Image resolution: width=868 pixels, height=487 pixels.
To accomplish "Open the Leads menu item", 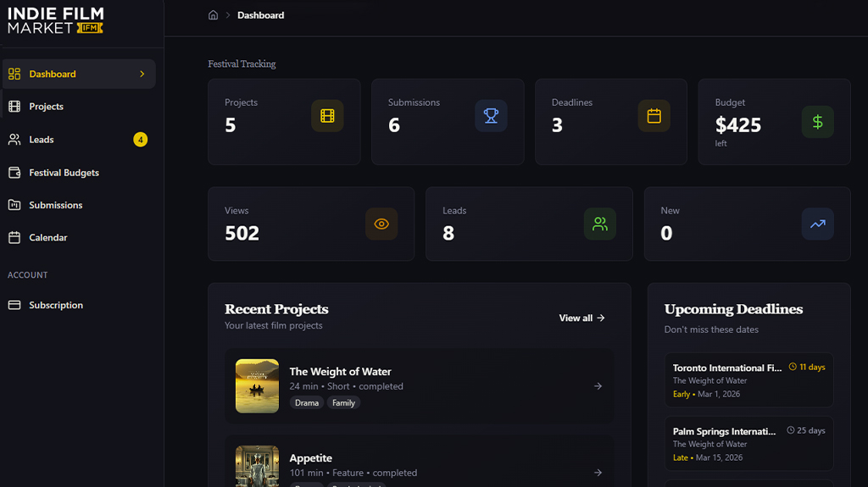I will coord(79,140).
